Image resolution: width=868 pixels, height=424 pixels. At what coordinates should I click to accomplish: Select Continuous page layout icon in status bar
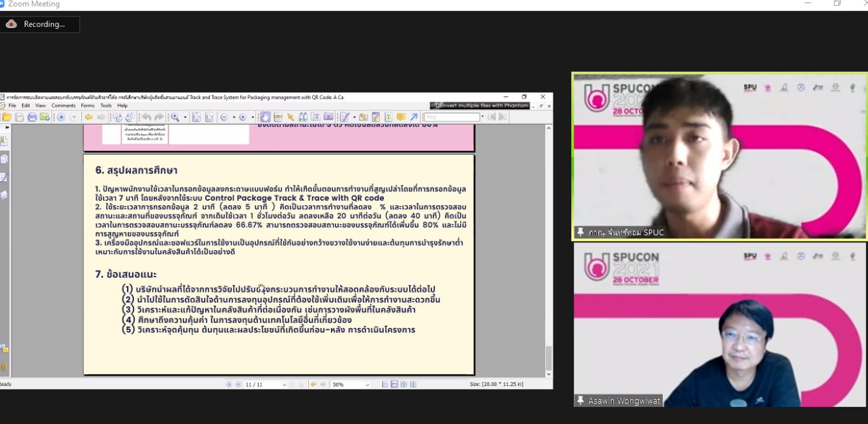(395, 385)
